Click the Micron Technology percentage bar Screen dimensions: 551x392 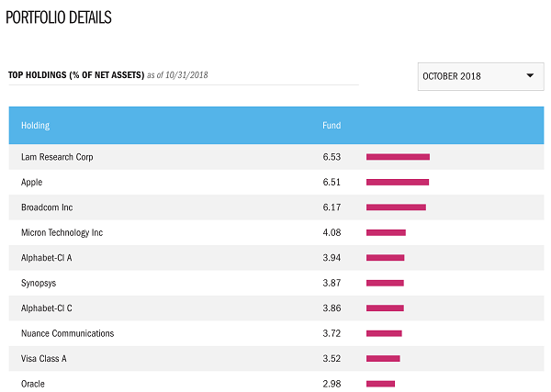386,232
